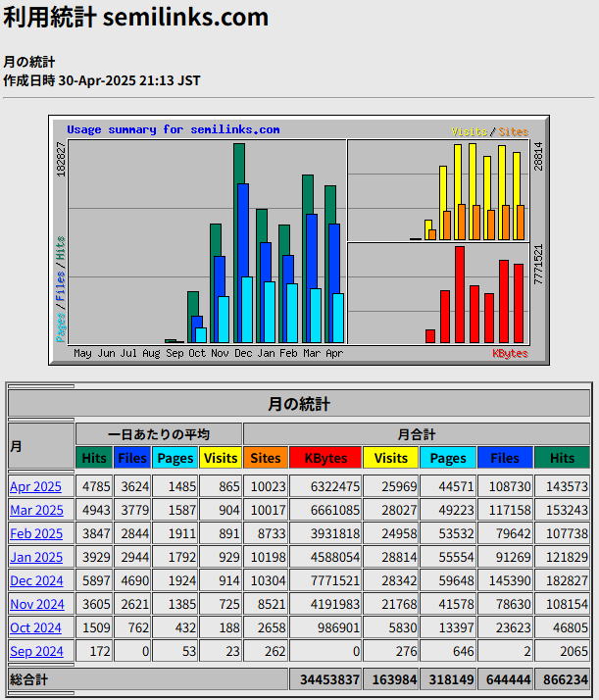Image resolution: width=599 pixels, height=700 pixels.
Task: Open the Feb 2025 monthly report
Action: click(x=36, y=534)
